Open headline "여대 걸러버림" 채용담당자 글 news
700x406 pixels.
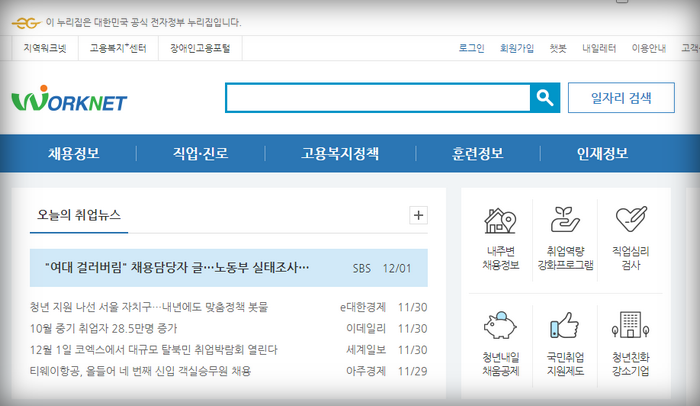click(177, 268)
